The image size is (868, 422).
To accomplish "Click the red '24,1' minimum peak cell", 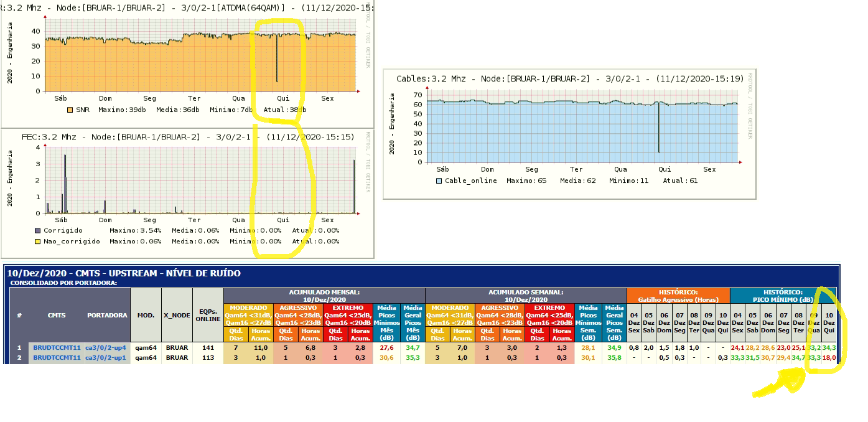I will 737,348.
